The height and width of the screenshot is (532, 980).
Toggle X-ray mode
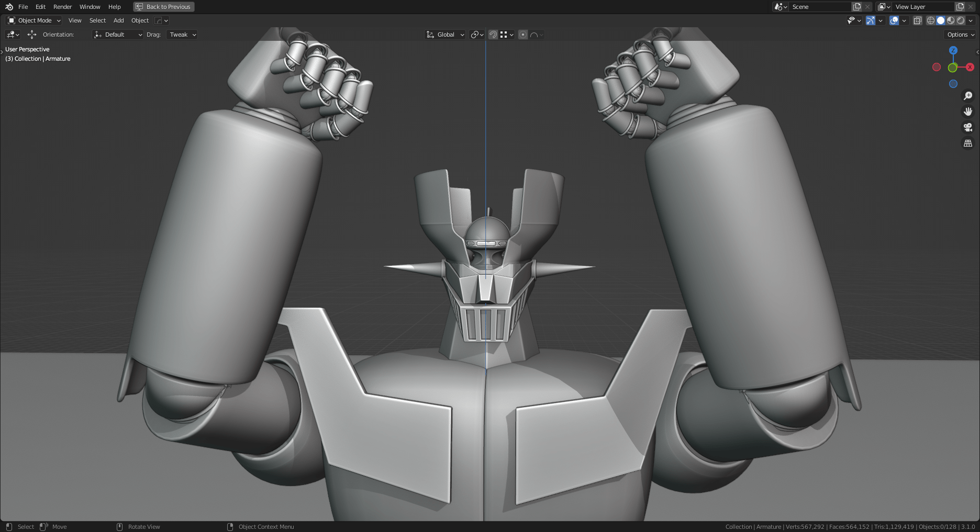[x=917, y=20]
